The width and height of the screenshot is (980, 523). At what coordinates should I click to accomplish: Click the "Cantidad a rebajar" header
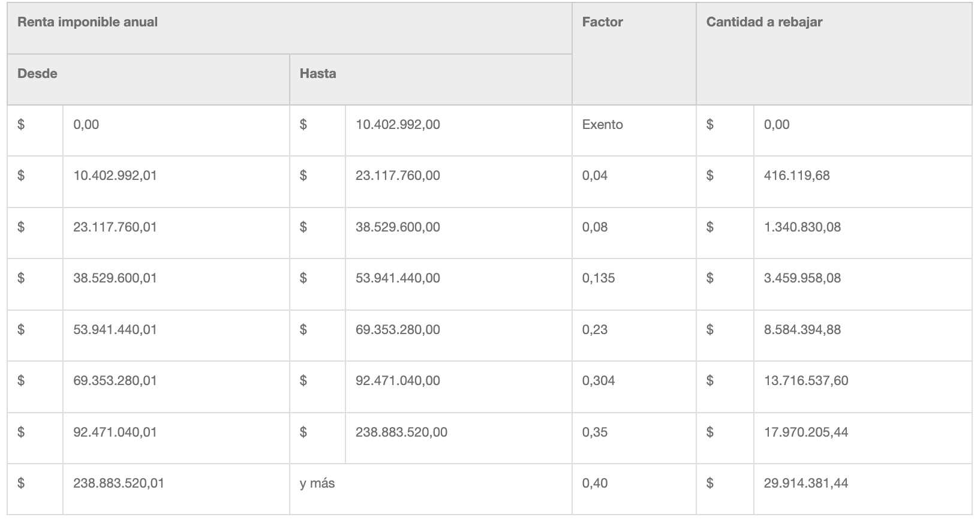click(x=764, y=22)
